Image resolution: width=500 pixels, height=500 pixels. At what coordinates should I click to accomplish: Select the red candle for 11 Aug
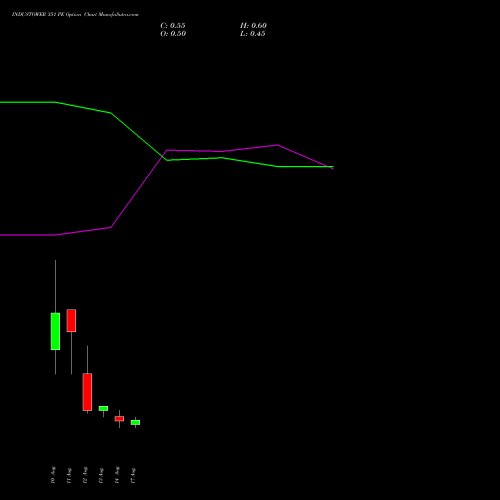coord(71,320)
